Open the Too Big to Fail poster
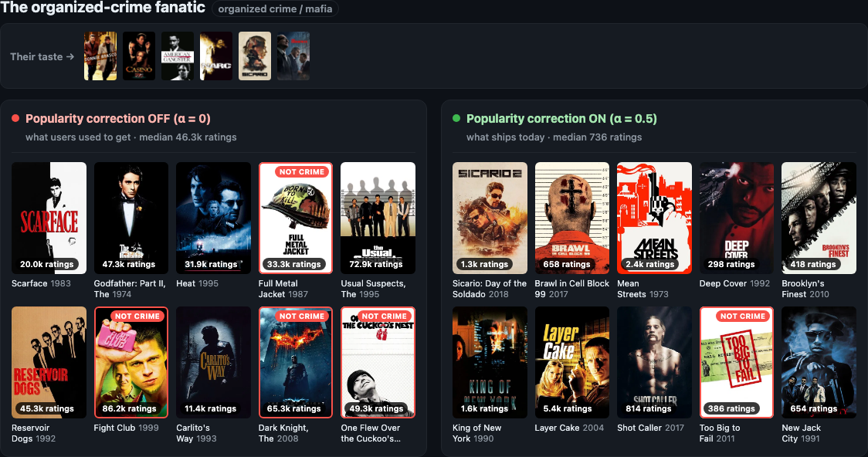The width and height of the screenshot is (868, 457). point(737,362)
